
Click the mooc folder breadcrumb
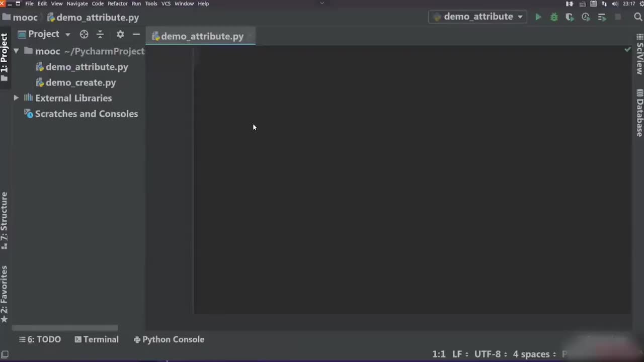pos(20,18)
